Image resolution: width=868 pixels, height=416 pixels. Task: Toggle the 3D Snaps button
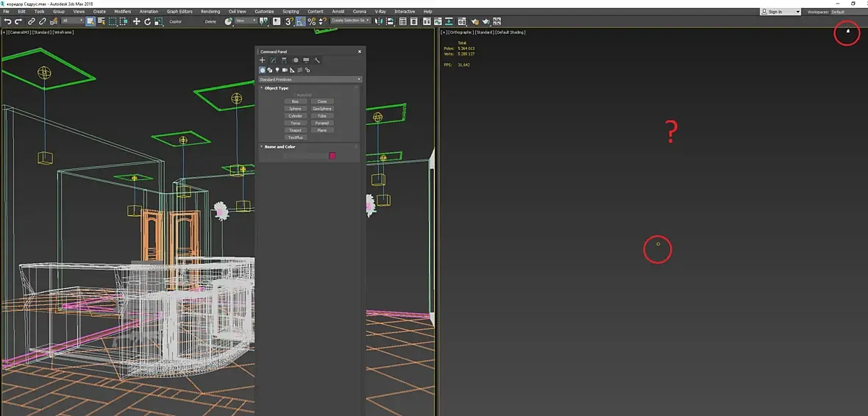pos(289,22)
